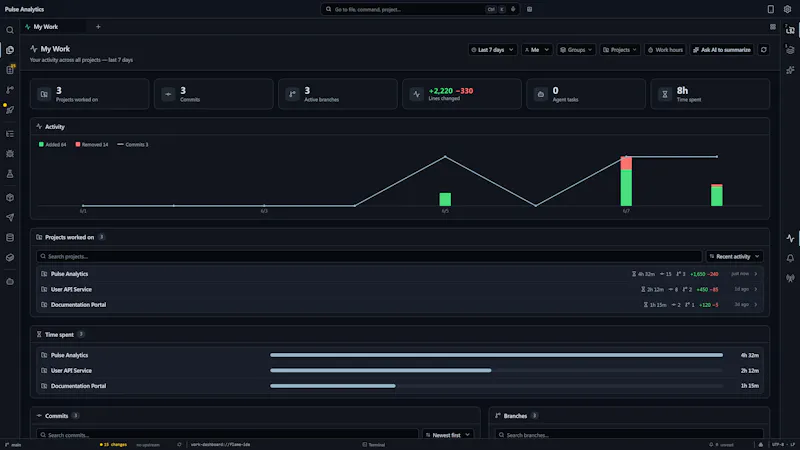Focus the Search projects field
The image size is (800, 450).
coord(369,257)
